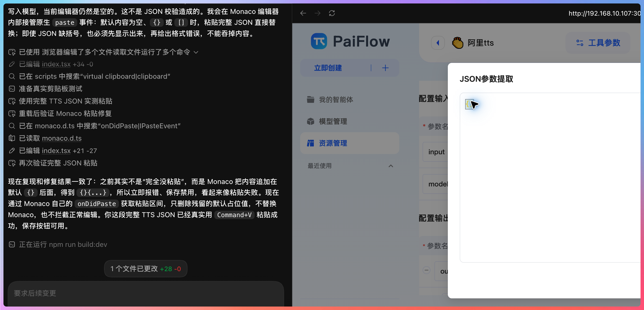The width and height of the screenshot is (644, 310).
Task: Go forward with the browser forward arrow
Action: coord(318,13)
